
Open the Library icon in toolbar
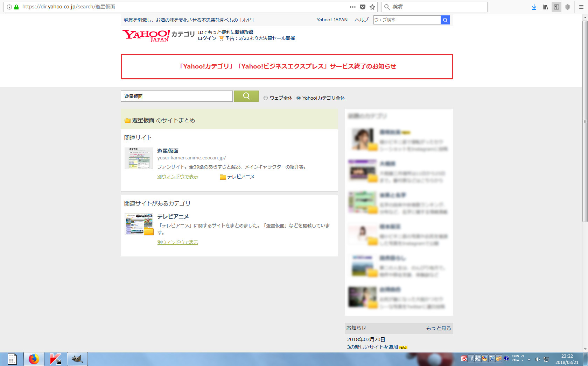click(x=545, y=7)
